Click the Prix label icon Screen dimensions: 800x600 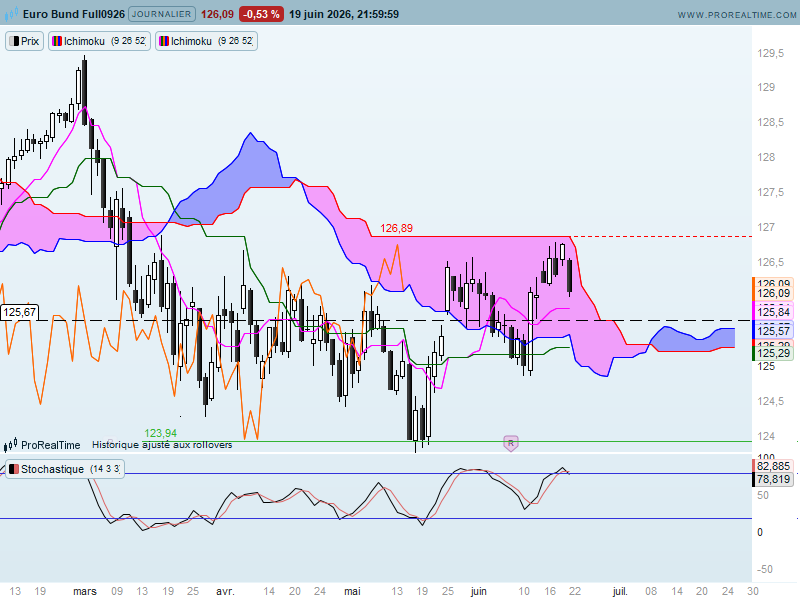pyautogui.click(x=14, y=41)
